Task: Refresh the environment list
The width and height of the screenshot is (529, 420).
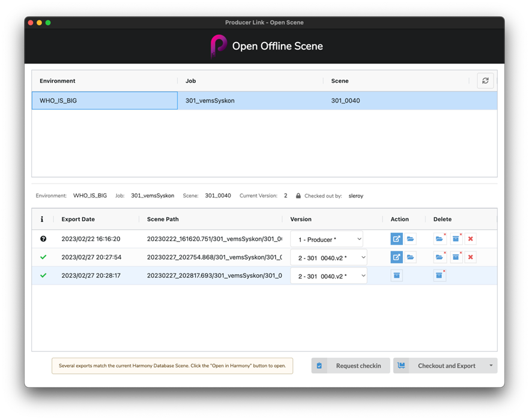Action: [x=485, y=80]
